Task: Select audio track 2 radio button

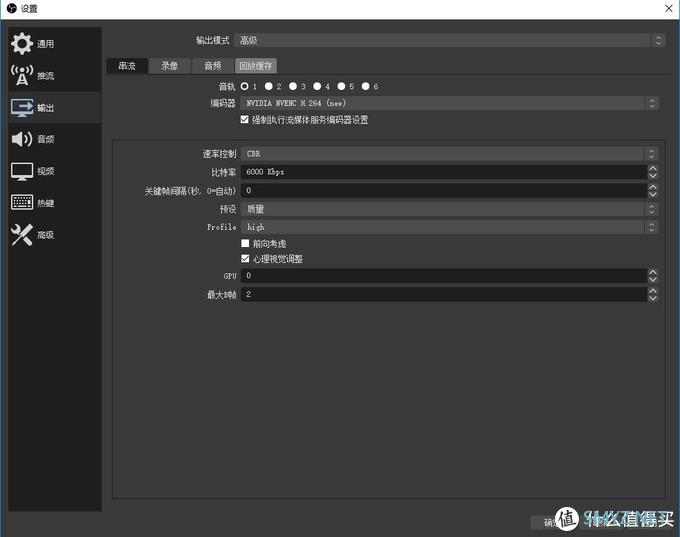Action: (x=269, y=86)
